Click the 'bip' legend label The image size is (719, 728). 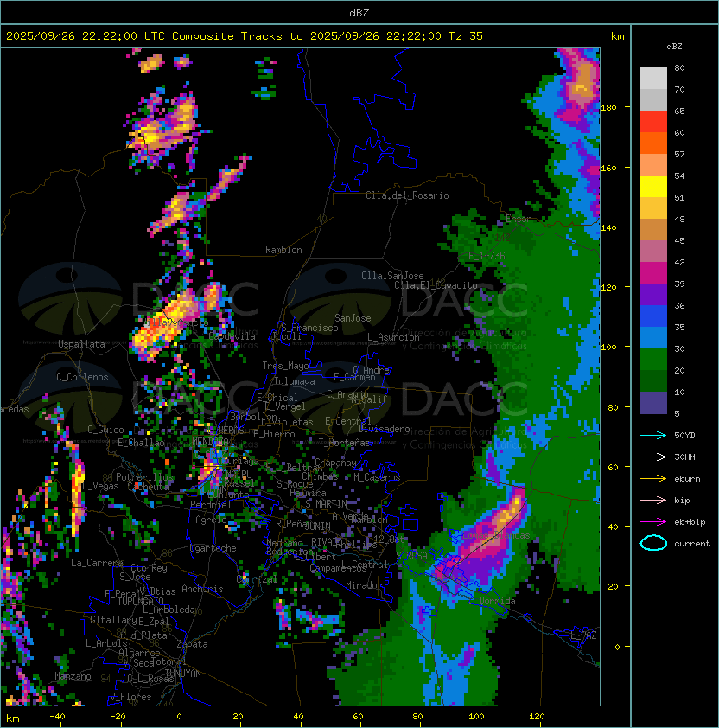[x=682, y=501]
